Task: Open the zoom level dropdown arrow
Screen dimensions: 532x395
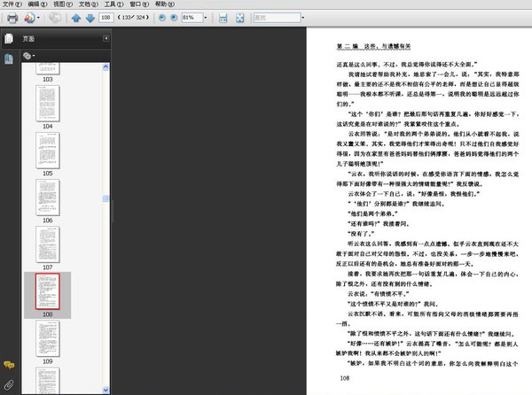Action: (206, 18)
